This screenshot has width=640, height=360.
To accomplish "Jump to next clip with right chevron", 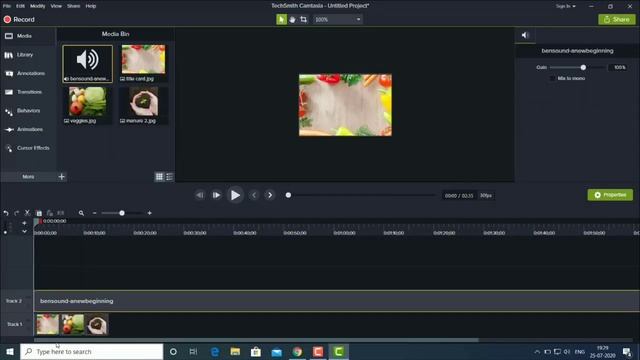I will (x=270, y=196).
